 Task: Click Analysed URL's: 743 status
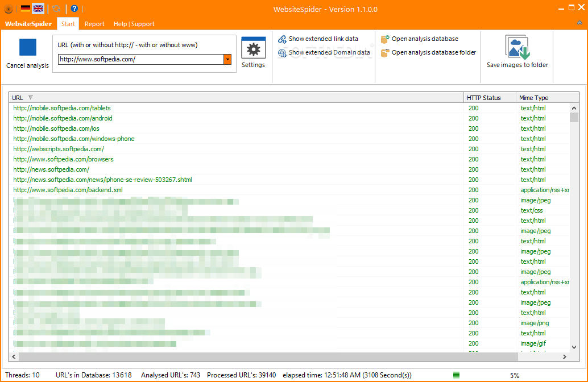click(x=171, y=375)
